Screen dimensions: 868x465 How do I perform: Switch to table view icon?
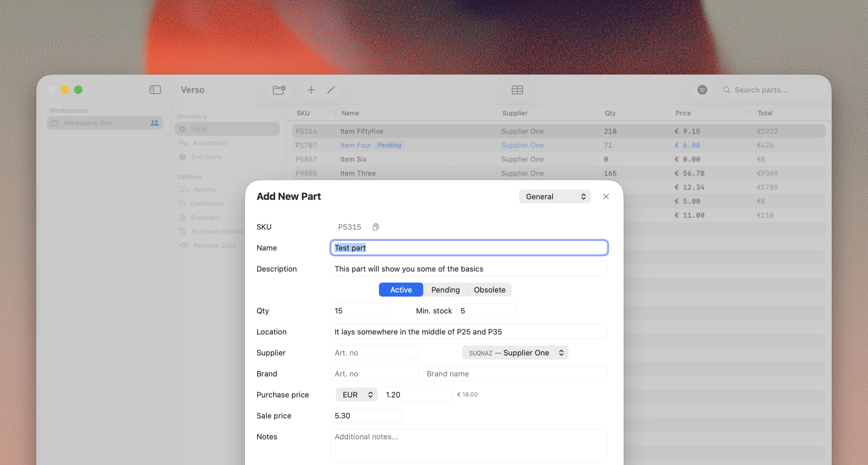[517, 90]
